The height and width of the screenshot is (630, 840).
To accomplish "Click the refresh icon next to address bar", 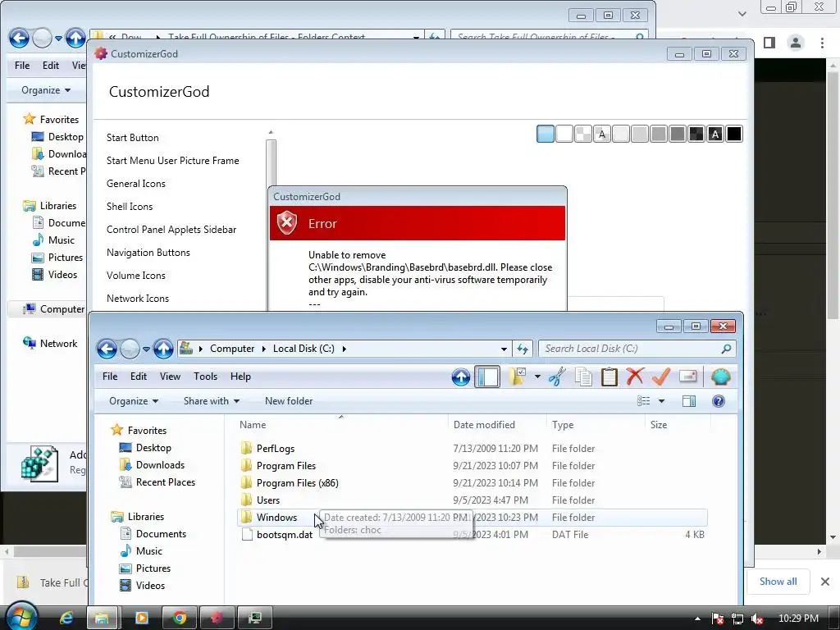I will (x=523, y=349).
